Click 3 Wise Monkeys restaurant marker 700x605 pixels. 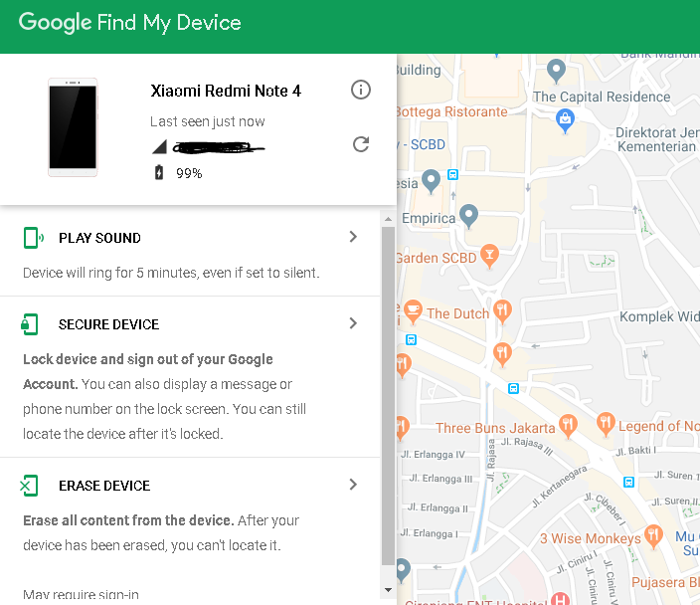pyautogui.click(x=653, y=536)
